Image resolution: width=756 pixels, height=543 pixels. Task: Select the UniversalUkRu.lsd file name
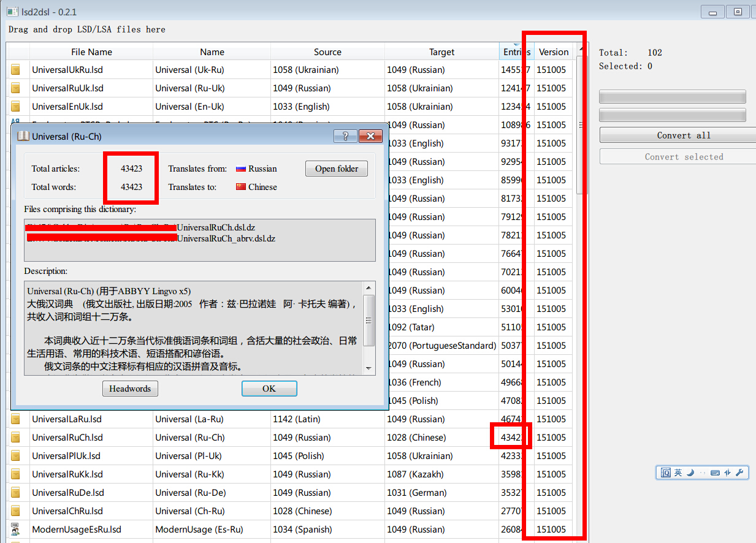pos(67,70)
